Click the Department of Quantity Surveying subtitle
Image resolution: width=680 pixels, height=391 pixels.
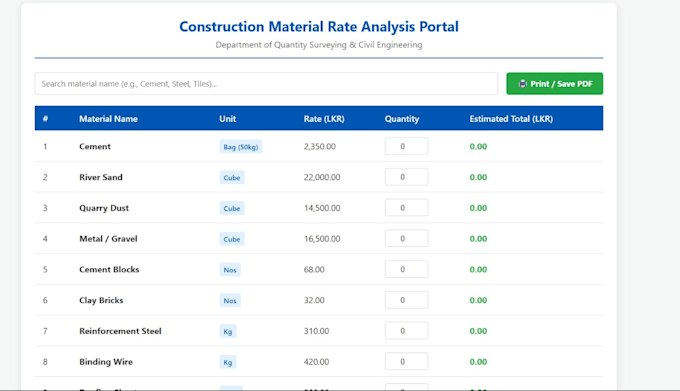coord(319,45)
